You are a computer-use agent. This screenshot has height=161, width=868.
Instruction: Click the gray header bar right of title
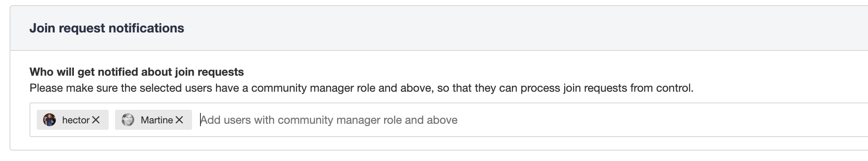pyautogui.click(x=519, y=28)
